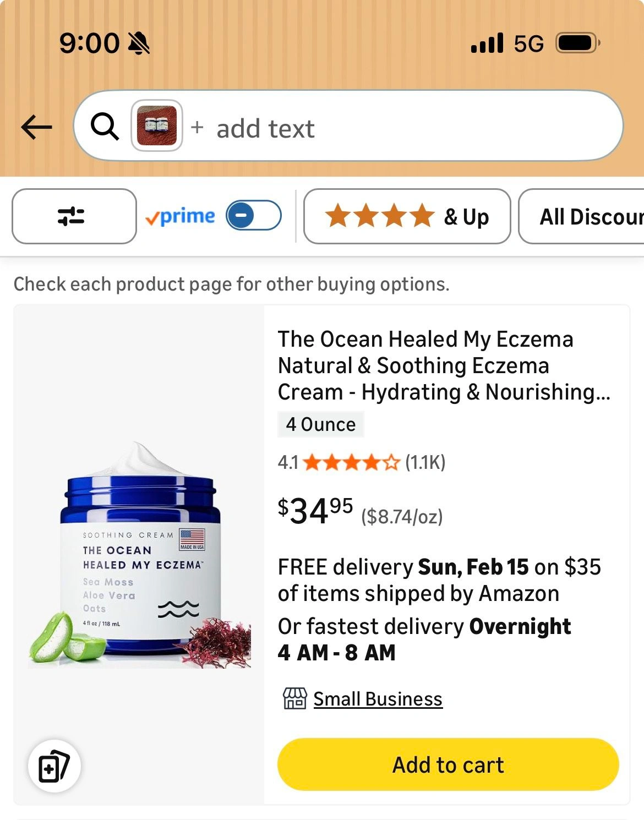Tap the Small Business storefront icon
Viewport: 644px width, 820px height.
[x=294, y=698]
